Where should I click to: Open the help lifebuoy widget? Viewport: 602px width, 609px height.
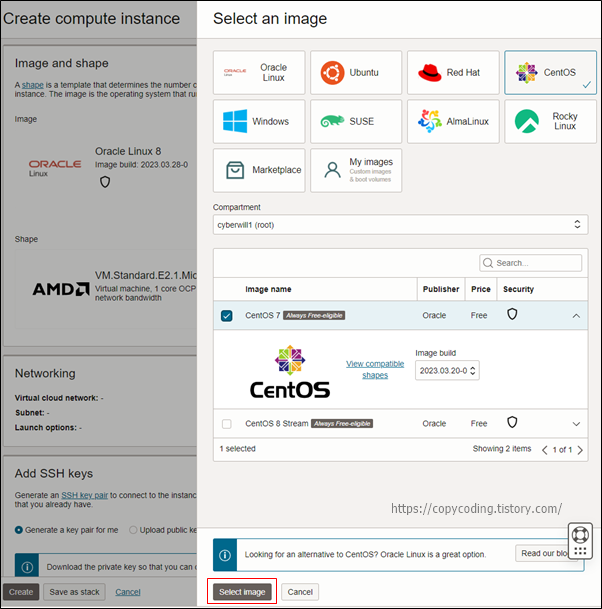pyautogui.click(x=580, y=535)
